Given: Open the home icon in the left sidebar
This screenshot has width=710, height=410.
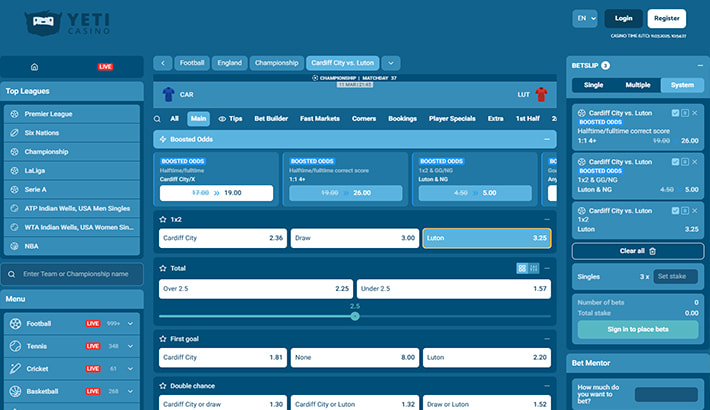Looking at the screenshot, I should pyautogui.click(x=34, y=67).
